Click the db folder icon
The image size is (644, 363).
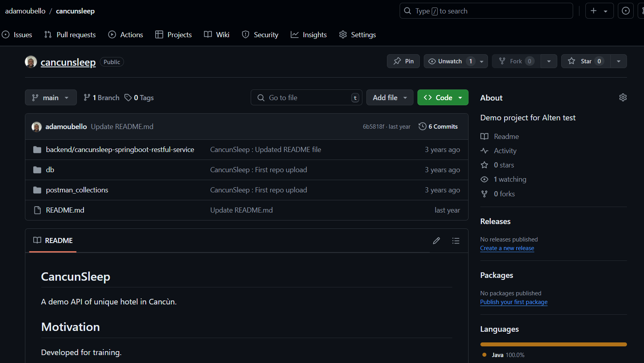coord(37,170)
